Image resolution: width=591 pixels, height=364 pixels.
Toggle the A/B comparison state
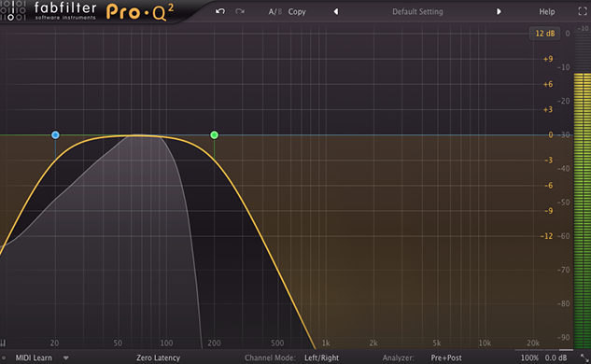(274, 12)
